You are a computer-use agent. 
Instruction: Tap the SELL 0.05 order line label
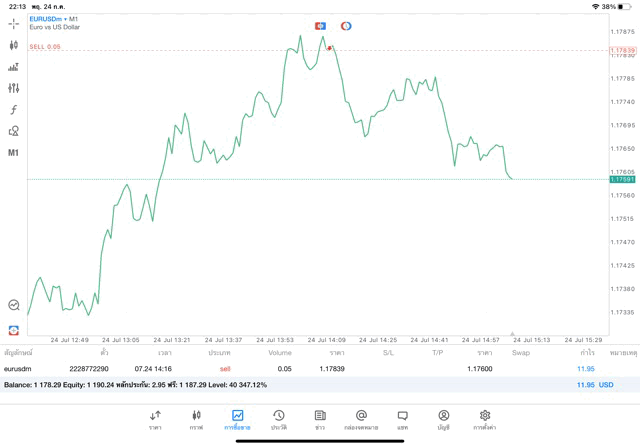[x=45, y=47]
